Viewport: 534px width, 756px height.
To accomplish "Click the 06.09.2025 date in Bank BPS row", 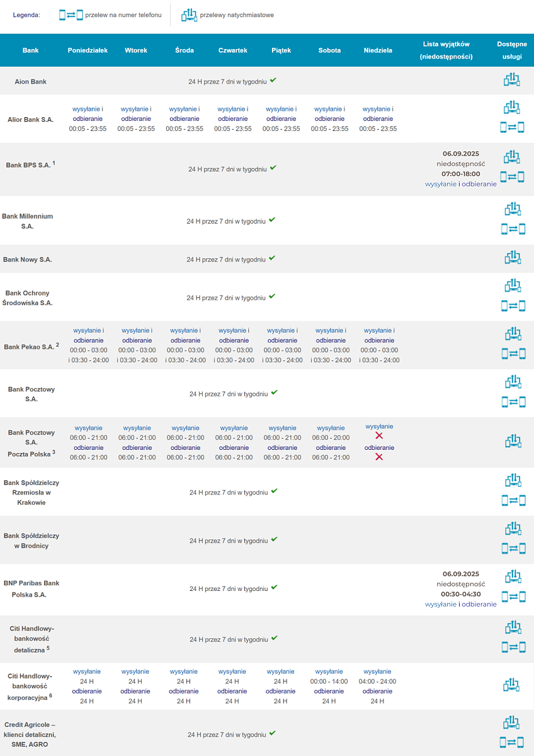I will tap(461, 154).
